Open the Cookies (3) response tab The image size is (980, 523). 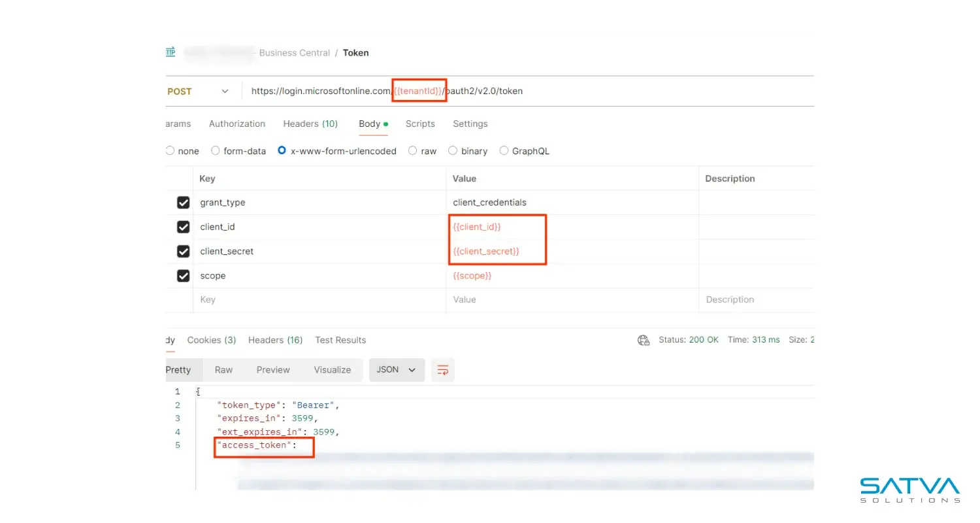pos(212,340)
